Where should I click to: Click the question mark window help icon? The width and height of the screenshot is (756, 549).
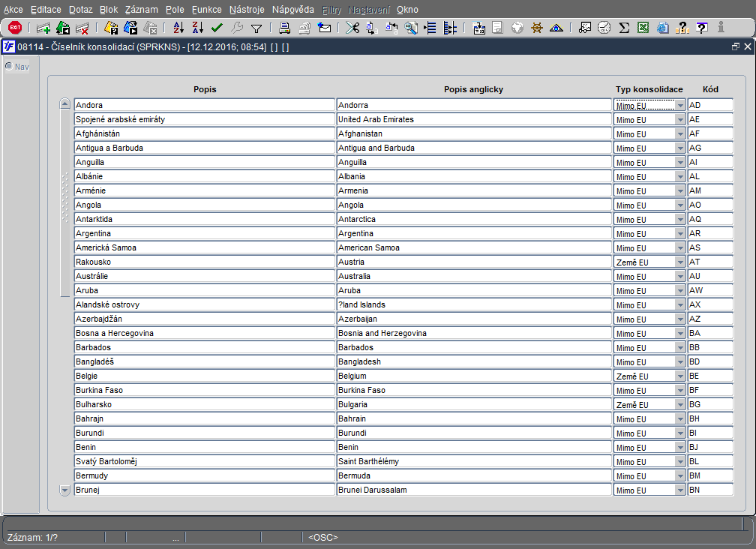coord(702,28)
